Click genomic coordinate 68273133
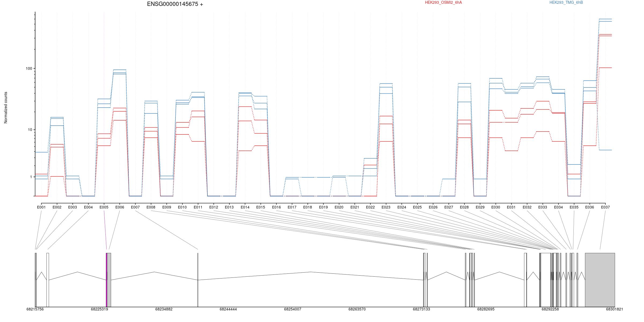The width and height of the screenshot is (644, 322). tap(422, 309)
